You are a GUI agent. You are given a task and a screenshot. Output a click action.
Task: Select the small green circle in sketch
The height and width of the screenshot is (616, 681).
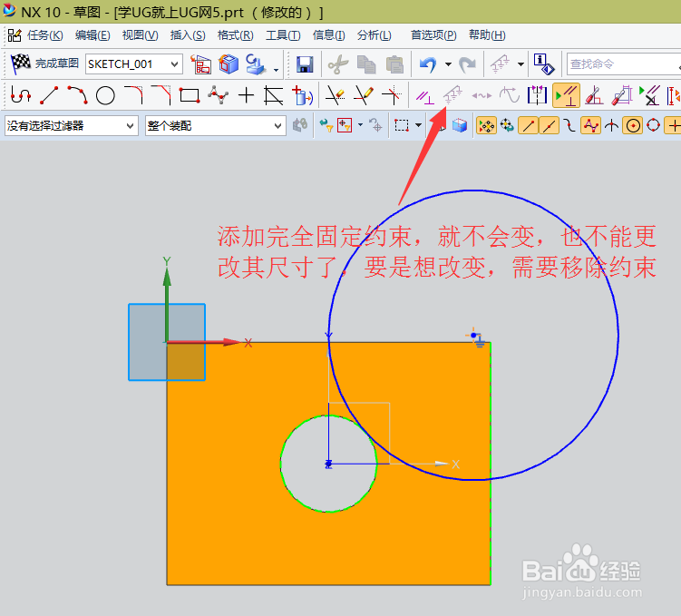point(281,464)
